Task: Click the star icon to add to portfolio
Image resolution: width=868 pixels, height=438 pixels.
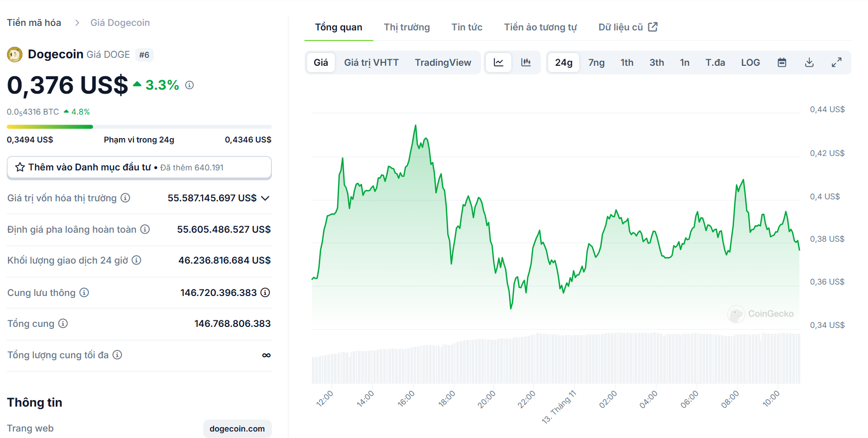Action: [20, 167]
